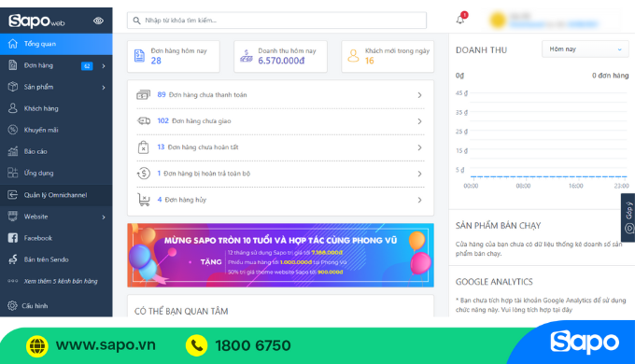Open the Hôm nay revenue period dropdown

pyautogui.click(x=586, y=49)
